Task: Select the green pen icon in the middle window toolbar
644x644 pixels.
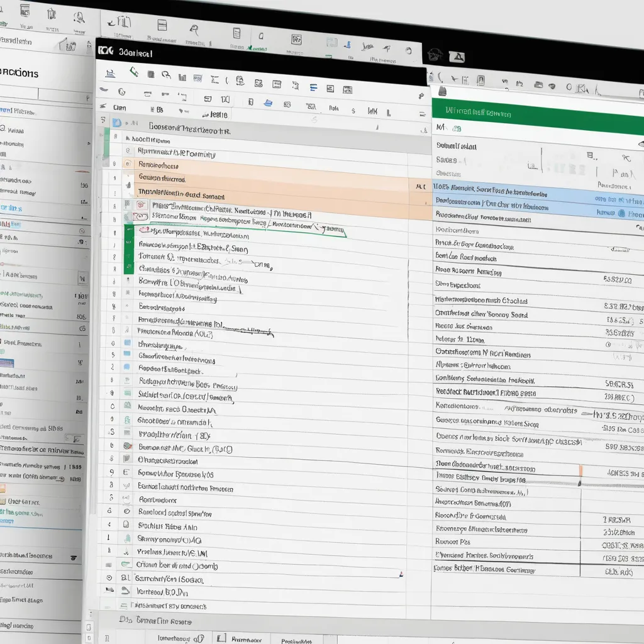Action: pyautogui.click(x=134, y=72)
